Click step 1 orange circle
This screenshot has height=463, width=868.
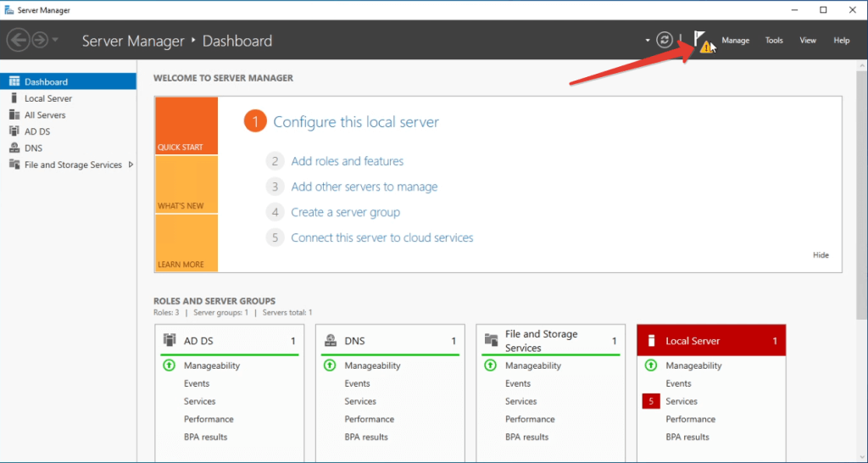tap(255, 122)
